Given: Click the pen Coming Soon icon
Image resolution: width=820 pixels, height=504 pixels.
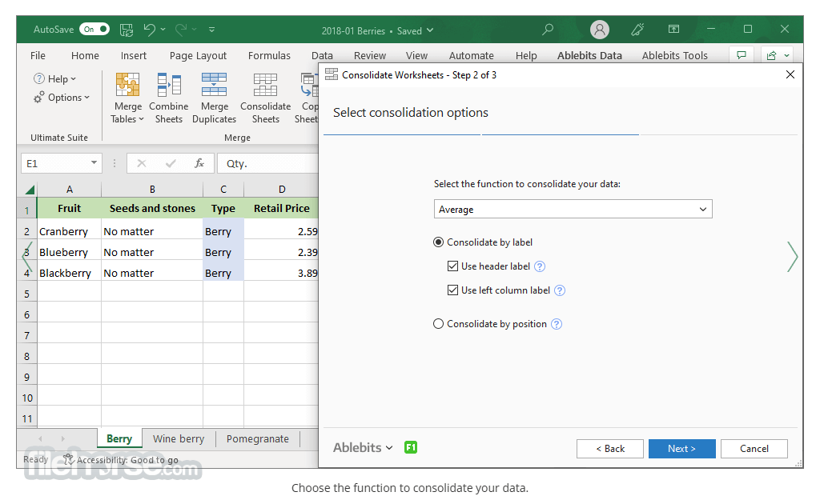Looking at the screenshot, I should 637,30.
